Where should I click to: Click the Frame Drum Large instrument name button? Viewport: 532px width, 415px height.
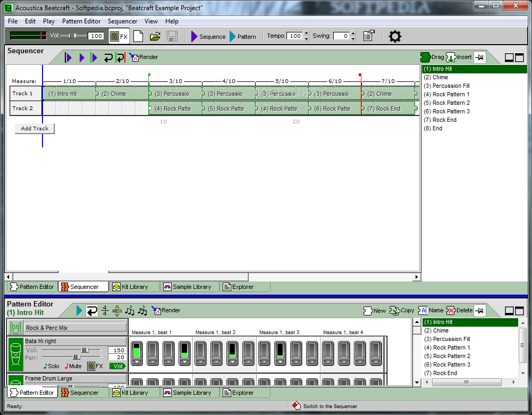tap(75, 378)
